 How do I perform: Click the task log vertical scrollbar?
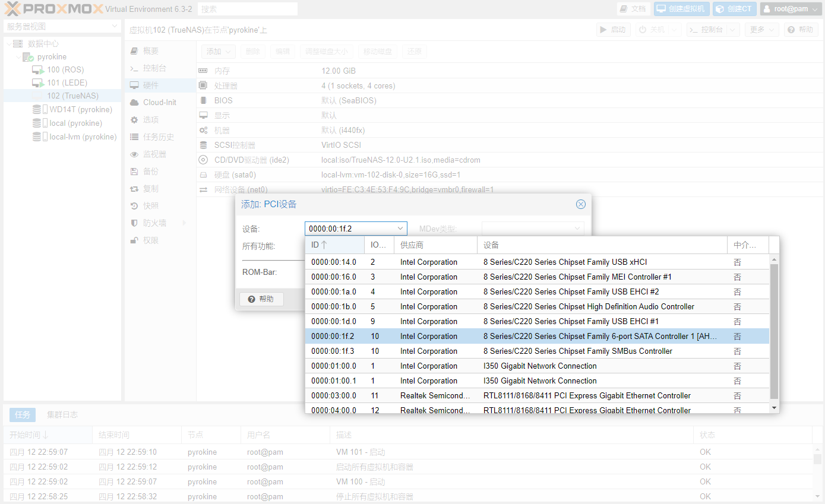pos(817,459)
